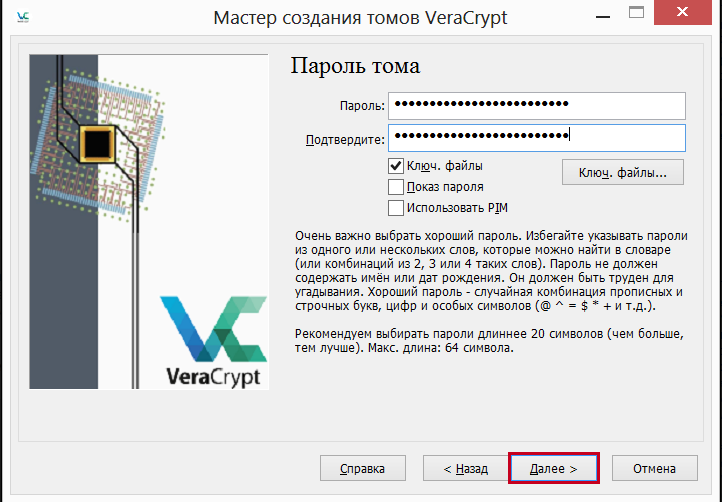
Task: Enable the Использовать PIM checkbox
Action: [396, 208]
